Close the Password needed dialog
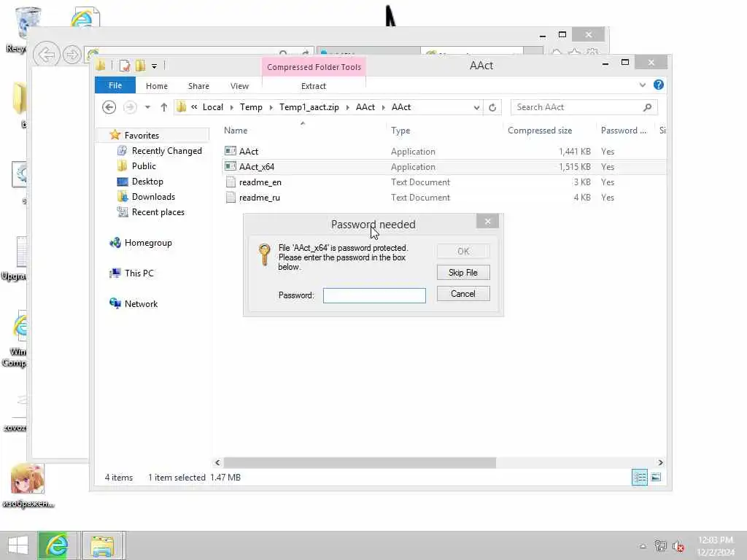This screenshot has width=747, height=560. point(487,221)
